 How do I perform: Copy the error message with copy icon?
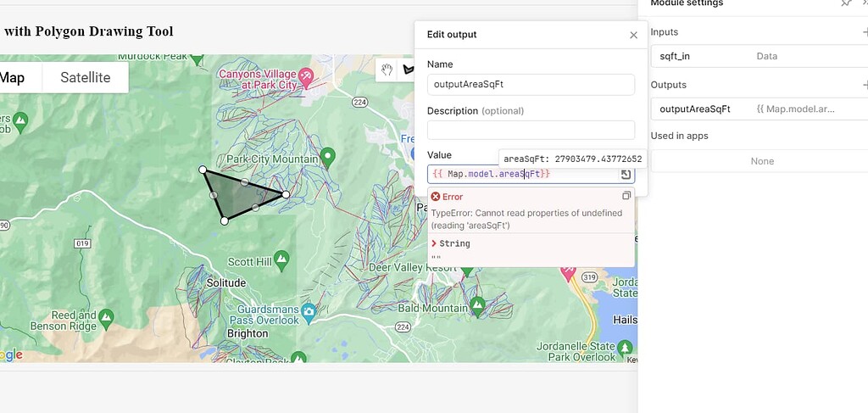click(626, 196)
